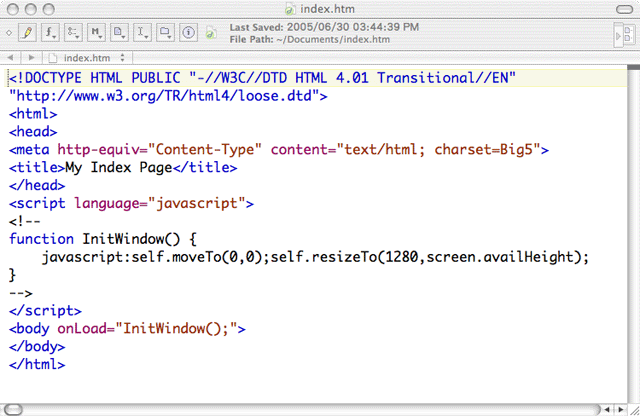Screen dimensions: 640x416
Task: Click the closing </html> tag
Action: 37,364
